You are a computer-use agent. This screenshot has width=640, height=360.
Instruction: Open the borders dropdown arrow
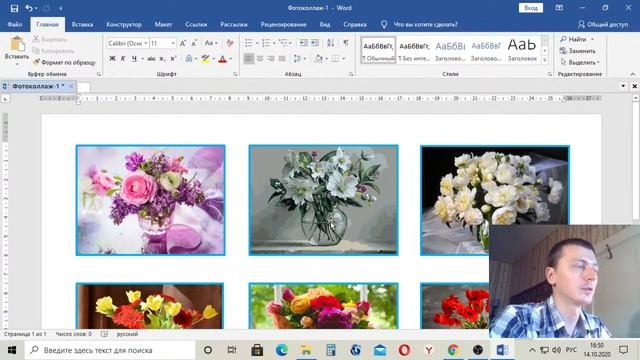click(344, 59)
